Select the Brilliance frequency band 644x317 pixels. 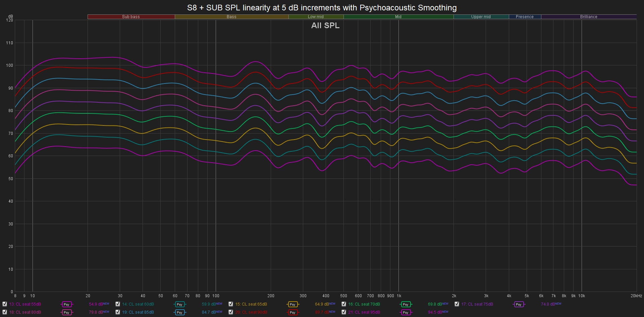[x=589, y=17]
